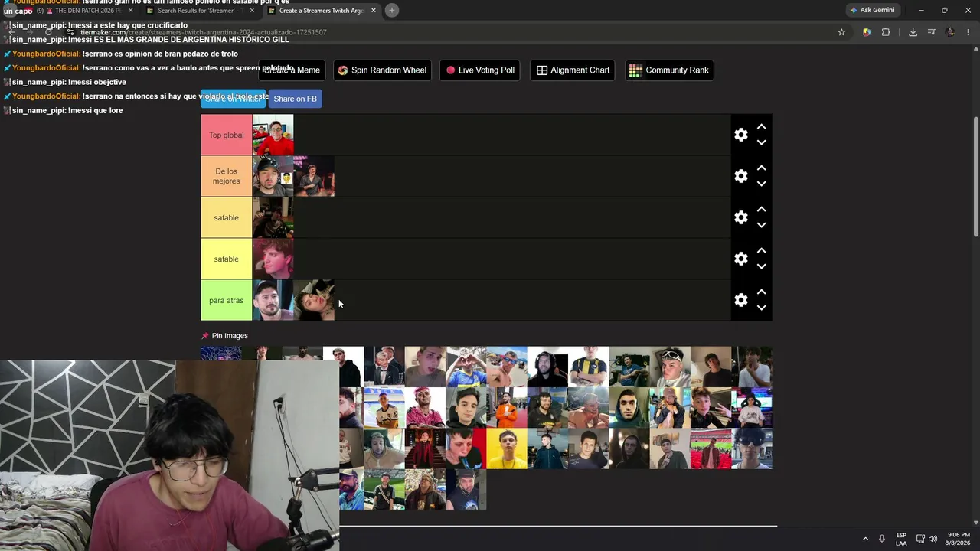
Task: Move para atras row up
Action: [761, 292]
